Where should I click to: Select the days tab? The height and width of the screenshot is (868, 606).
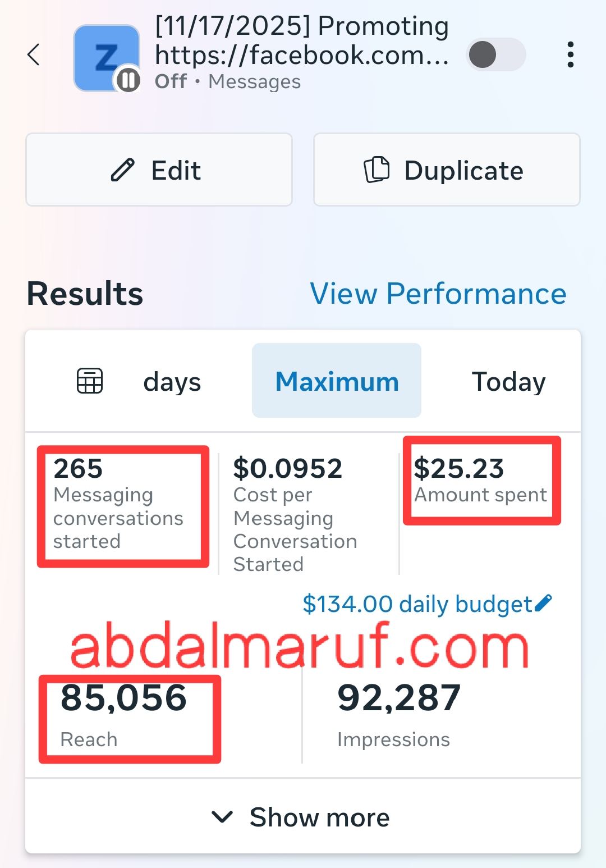coord(172,382)
